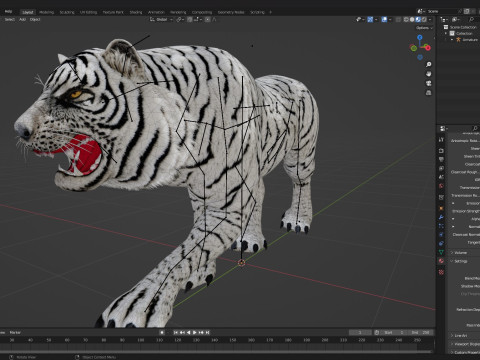Switch to the Modeling workspace tab
The height and width of the screenshot is (360, 480).
47,12
